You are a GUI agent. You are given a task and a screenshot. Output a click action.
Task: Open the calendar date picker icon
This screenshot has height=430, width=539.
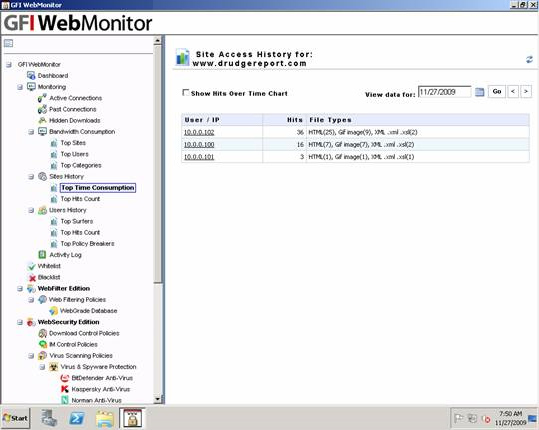(479, 92)
